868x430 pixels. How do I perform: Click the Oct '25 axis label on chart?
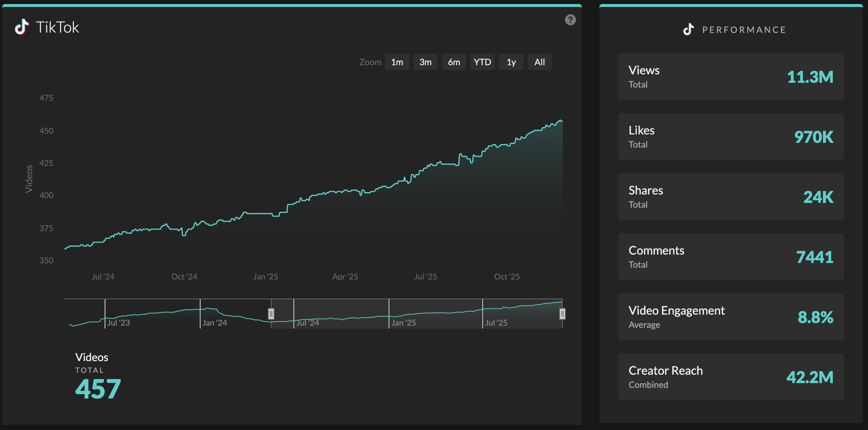(507, 277)
